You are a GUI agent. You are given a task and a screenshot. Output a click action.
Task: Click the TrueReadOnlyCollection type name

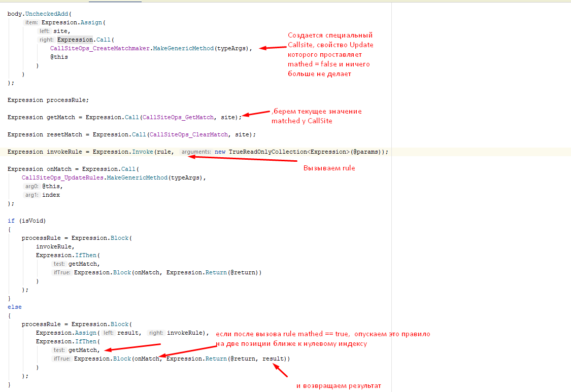tap(268, 152)
